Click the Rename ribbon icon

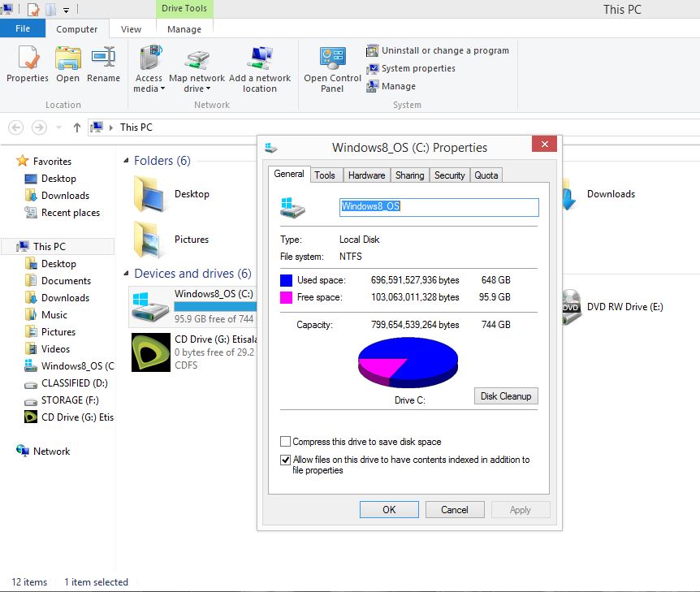(104, 64)
